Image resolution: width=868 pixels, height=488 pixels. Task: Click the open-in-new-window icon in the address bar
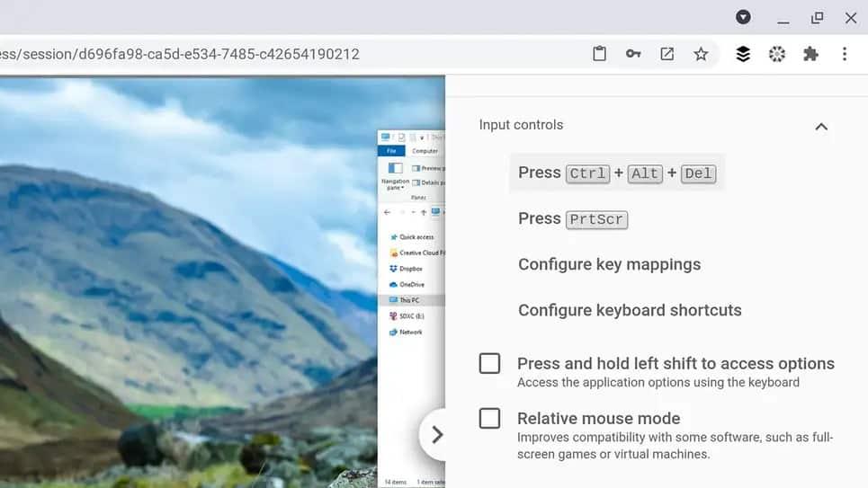667,54
